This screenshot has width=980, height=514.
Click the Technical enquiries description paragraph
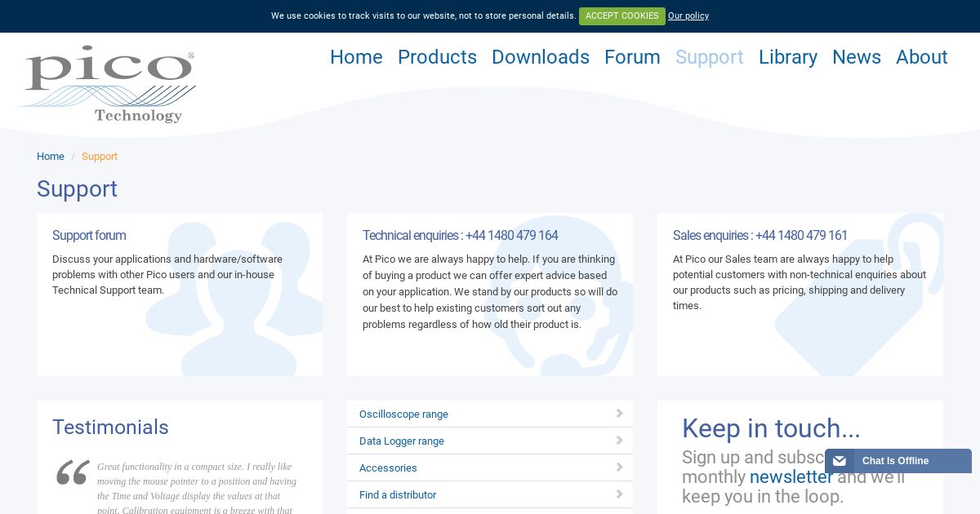pos(490,291)
